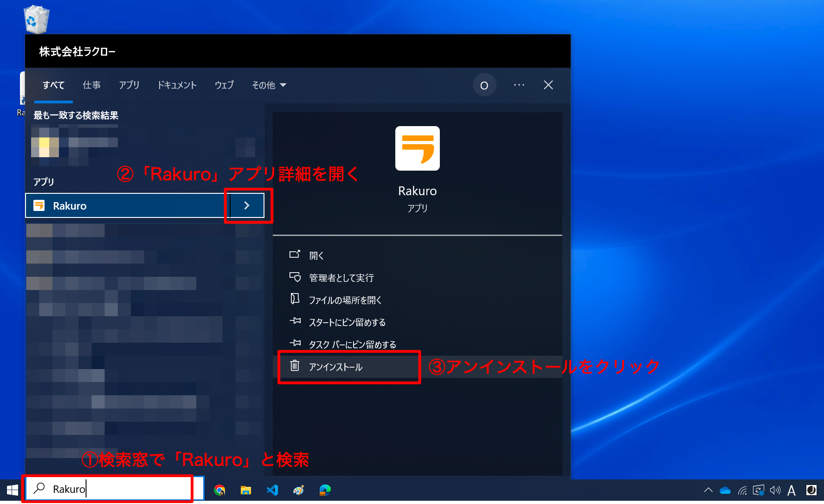The width and height of the screenshot is (824, 504).
Task: Launch Visual Studio Code from the taskbar
Action: point(272,490)
